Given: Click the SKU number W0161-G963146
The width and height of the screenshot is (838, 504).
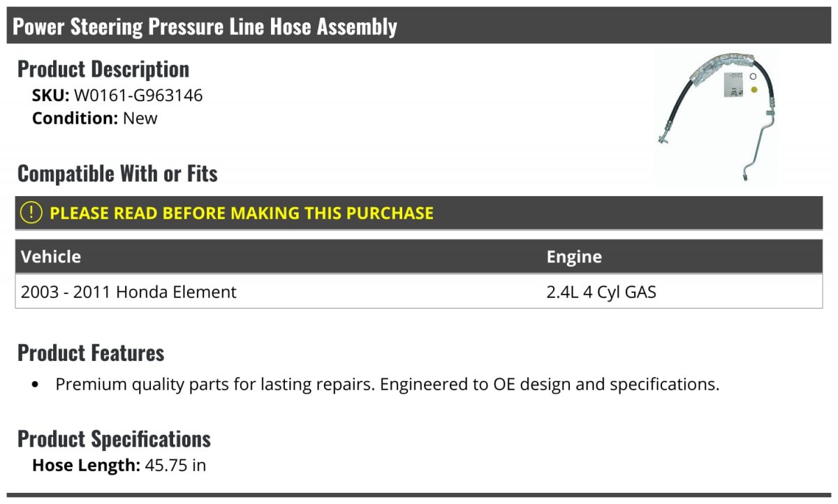Looking at the screenshot, I should click(x=138, y=96).
